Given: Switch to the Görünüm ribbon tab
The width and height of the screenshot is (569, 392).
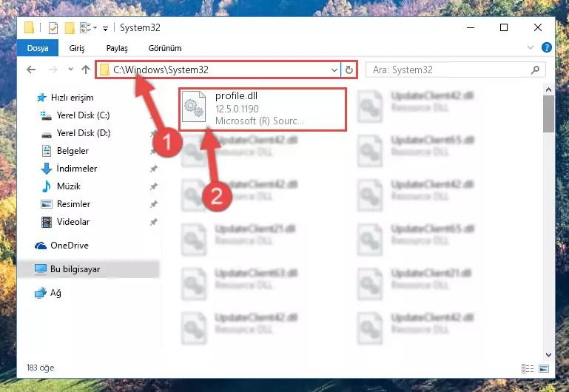Looking at the screenshot, I should (165, 48).
